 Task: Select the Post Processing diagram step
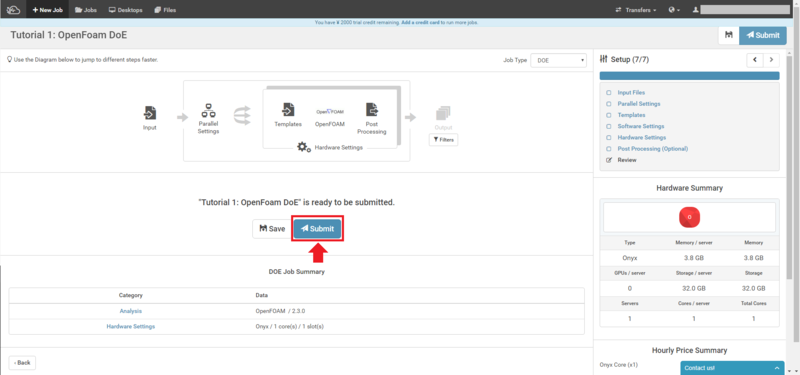(x=372, y=118)
